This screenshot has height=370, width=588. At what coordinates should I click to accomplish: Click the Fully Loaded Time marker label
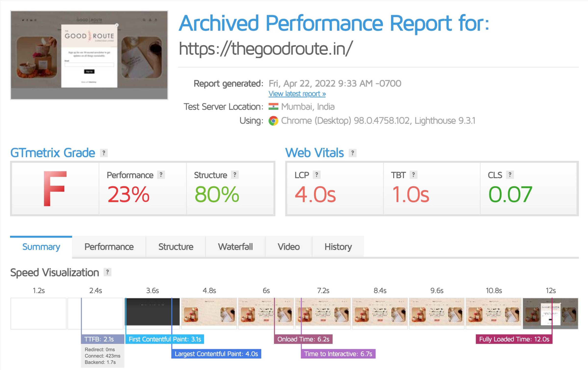[514, 339]
